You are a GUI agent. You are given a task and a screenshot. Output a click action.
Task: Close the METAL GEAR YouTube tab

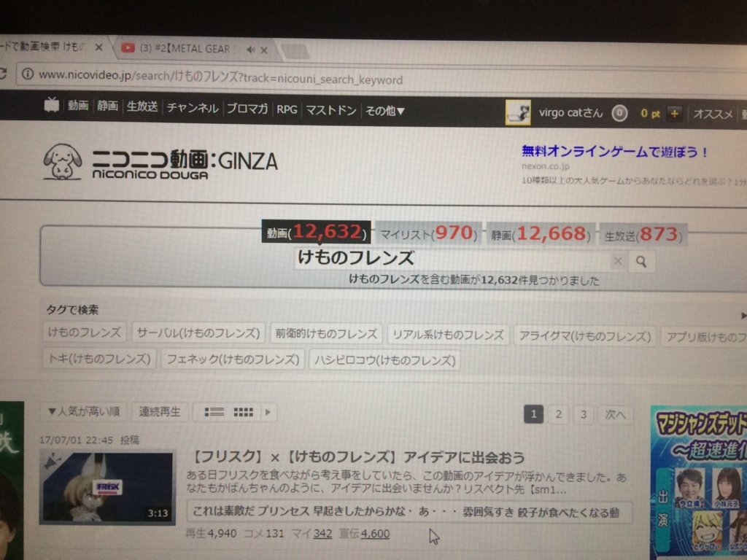(264, 50)
